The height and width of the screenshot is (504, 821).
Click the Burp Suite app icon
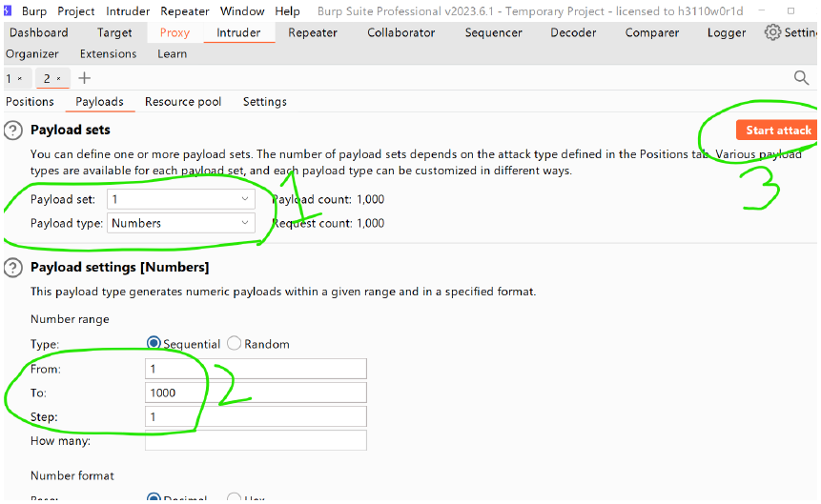(8, 11)
